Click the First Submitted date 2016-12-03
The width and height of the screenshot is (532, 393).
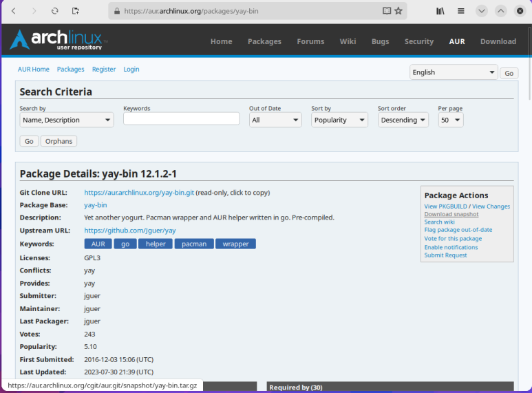point(119,360)
